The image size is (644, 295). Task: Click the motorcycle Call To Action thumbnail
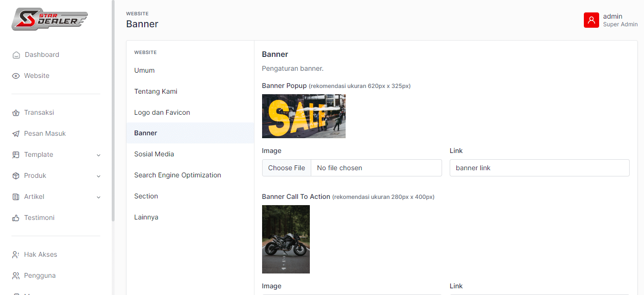pyautogui.click(x=285, y=239)
